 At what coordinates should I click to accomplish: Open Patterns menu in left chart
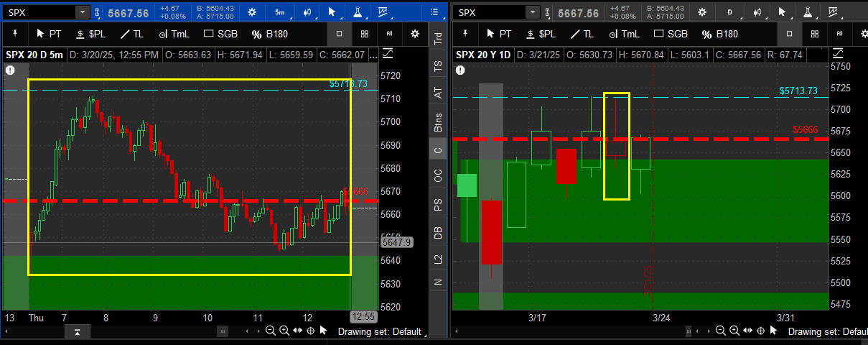point(382,12)
